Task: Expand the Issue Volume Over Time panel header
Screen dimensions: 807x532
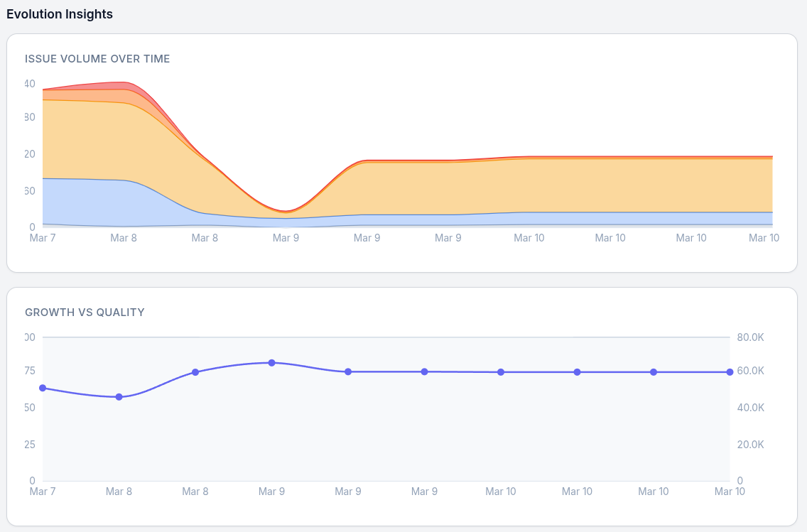Action: click(x=97, y=59)
